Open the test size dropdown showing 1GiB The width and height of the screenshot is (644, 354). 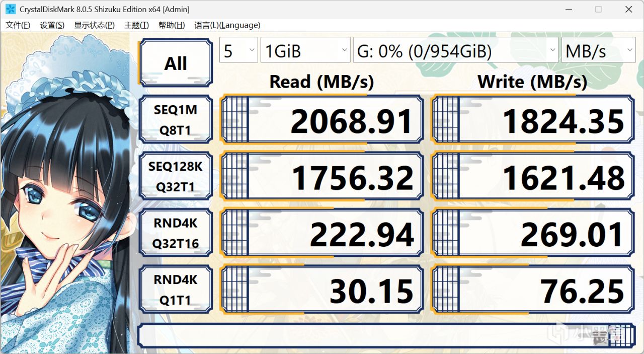point(305,50)
